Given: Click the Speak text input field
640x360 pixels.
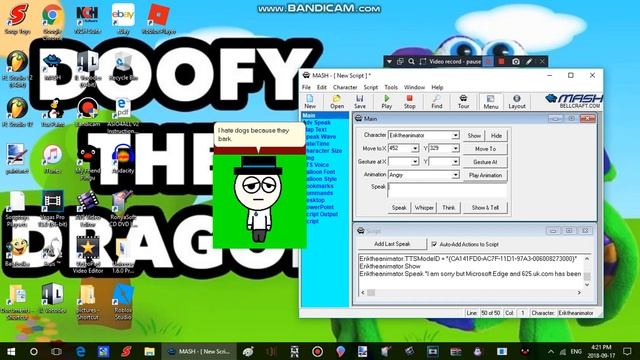Looking at the screenshot, I should 447,190.
